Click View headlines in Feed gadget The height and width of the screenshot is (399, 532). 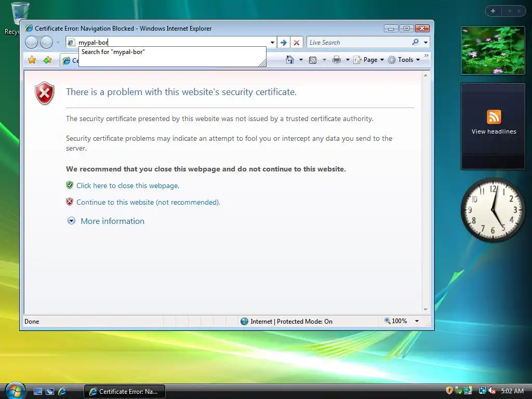tap(494, 131)
